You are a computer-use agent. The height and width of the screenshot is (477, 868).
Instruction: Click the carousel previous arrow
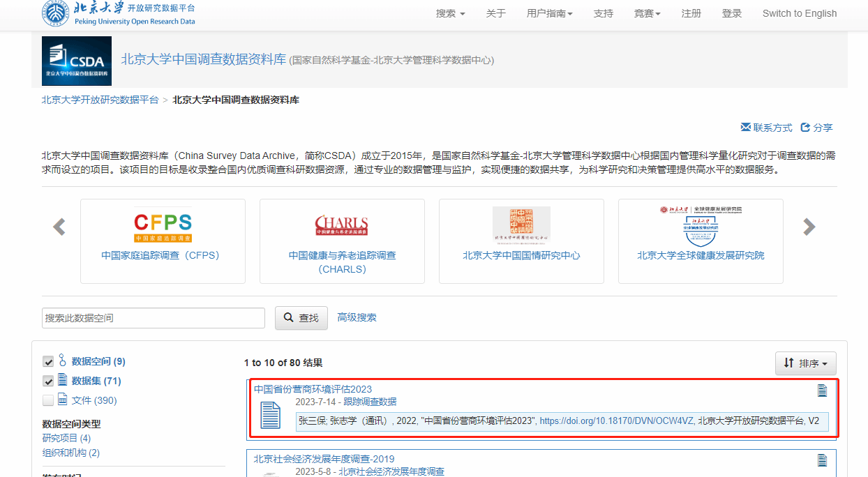click(x=60, y=227)
